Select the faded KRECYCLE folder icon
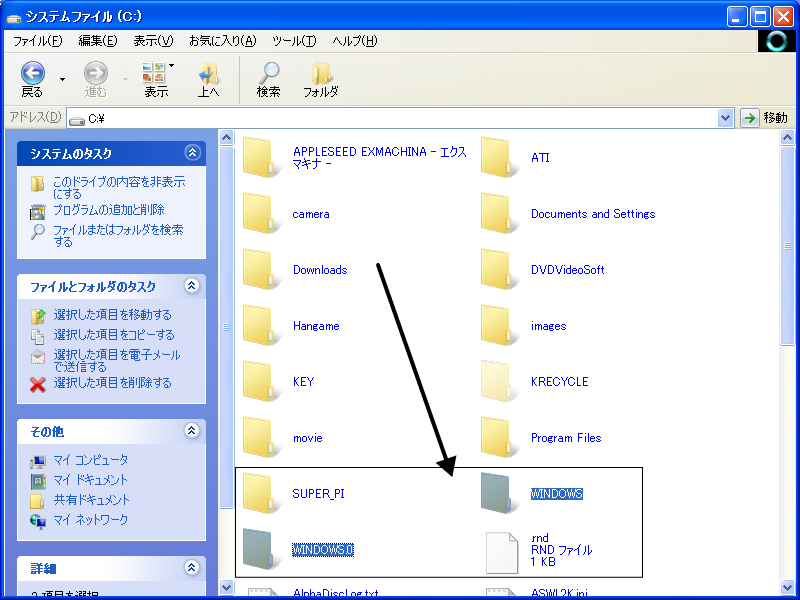 (x=500, y=382)
